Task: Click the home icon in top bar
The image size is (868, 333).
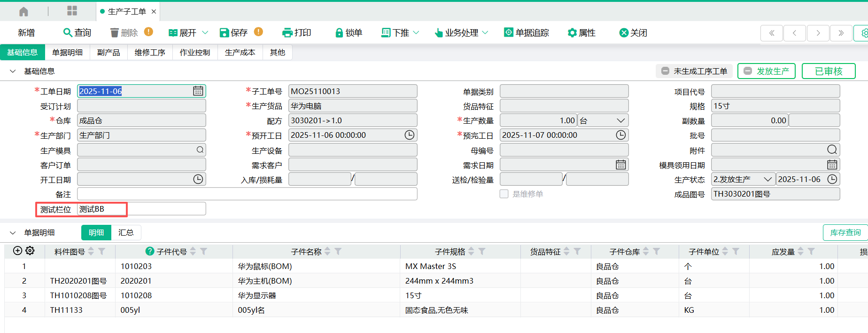Action: [x=23, y=11]
